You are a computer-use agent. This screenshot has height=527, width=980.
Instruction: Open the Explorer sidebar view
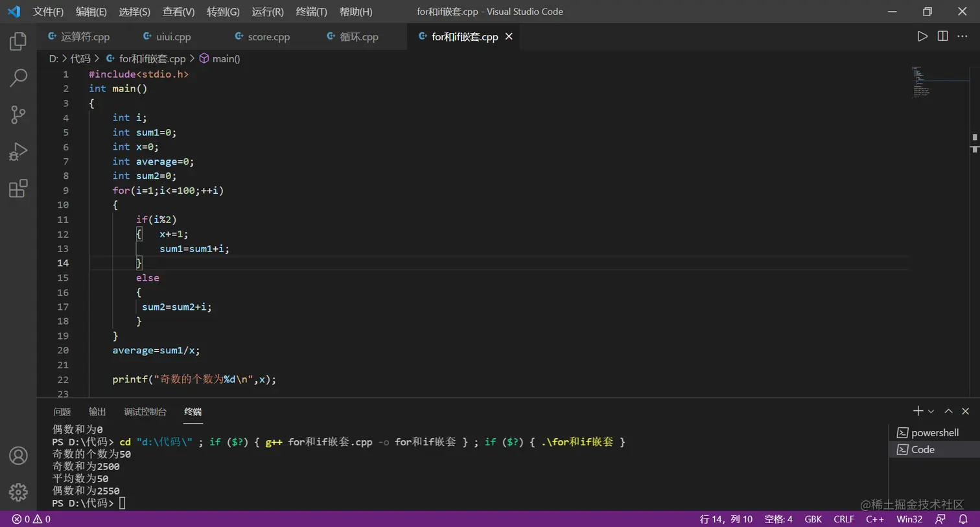click(x=17, y=40)
